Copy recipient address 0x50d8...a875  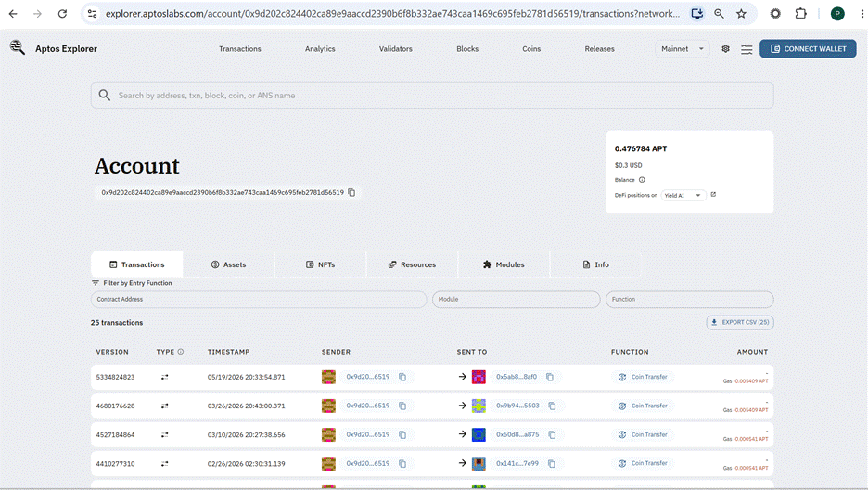[552, 434]
